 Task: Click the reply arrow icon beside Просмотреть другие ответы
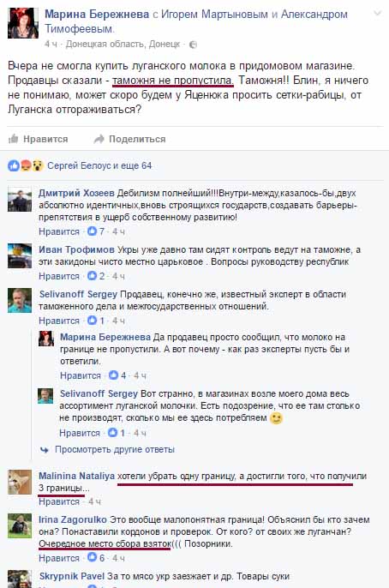(x=45, y=450)
